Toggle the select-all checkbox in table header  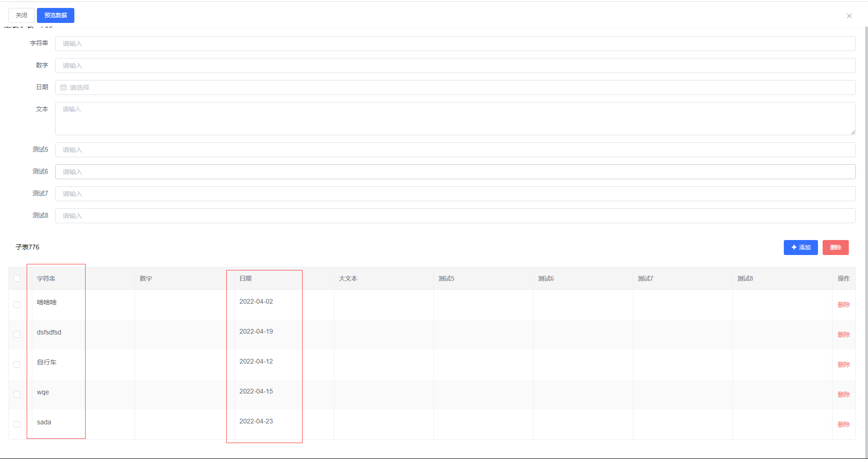[17, 278]
